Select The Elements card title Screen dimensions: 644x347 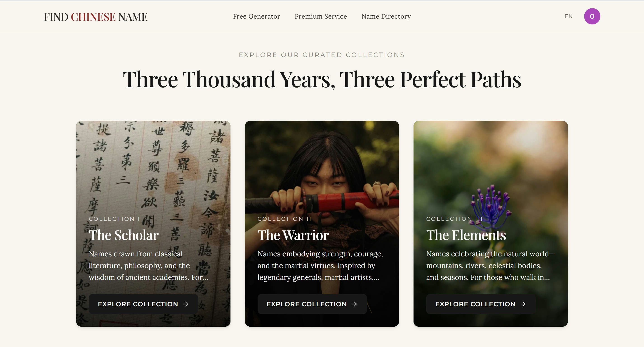click(x=466, y=235)
